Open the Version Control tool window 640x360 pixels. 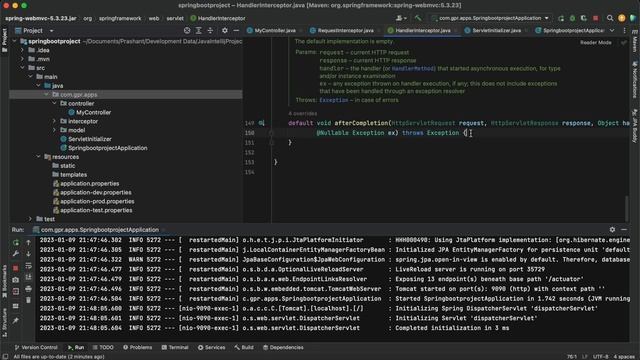tap(36, 347)
